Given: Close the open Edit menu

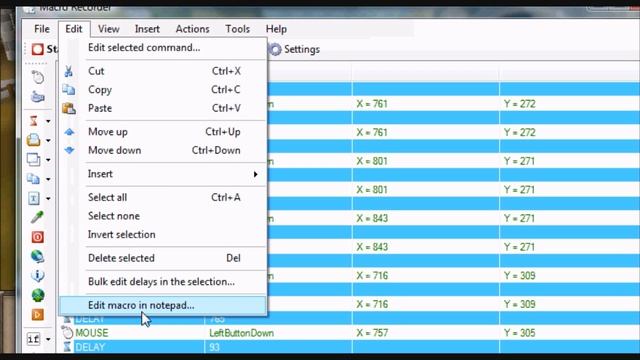Looking at the screenshot, I should (74, 29).
